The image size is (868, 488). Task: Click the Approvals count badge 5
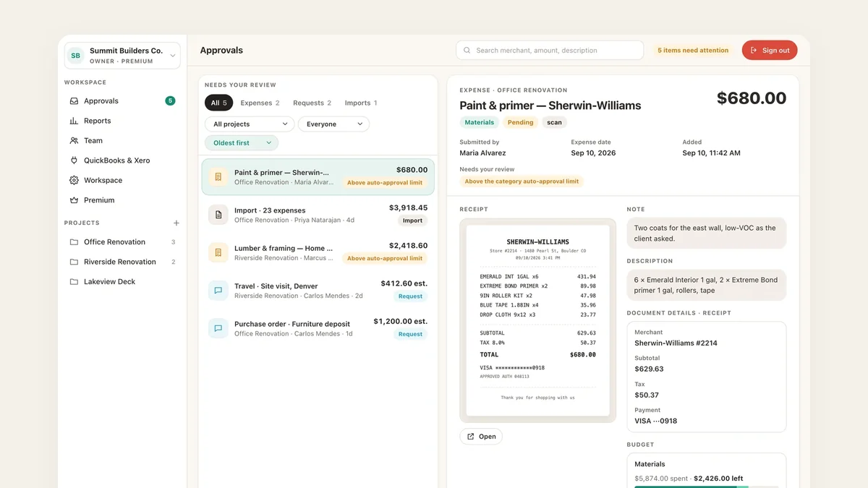170,101
